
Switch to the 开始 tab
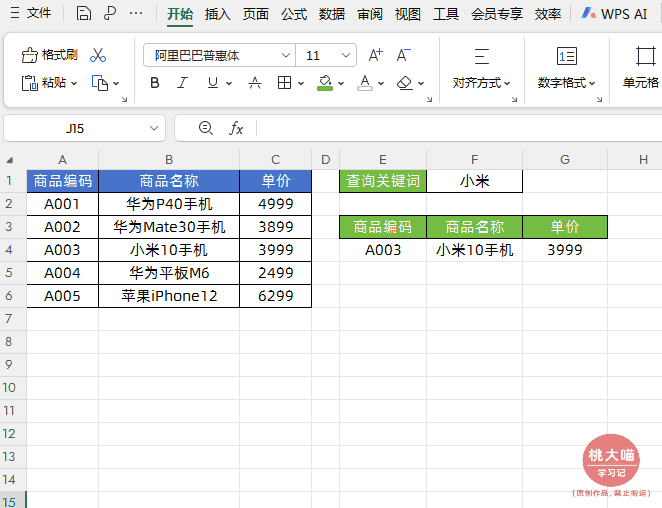click(x=180, y=14)
